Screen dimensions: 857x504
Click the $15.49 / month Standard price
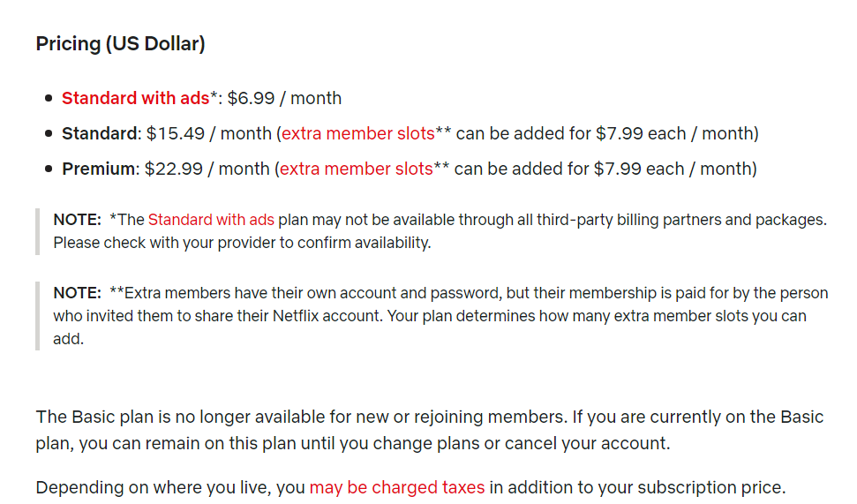pyautogui.click(x=209, y=134)
